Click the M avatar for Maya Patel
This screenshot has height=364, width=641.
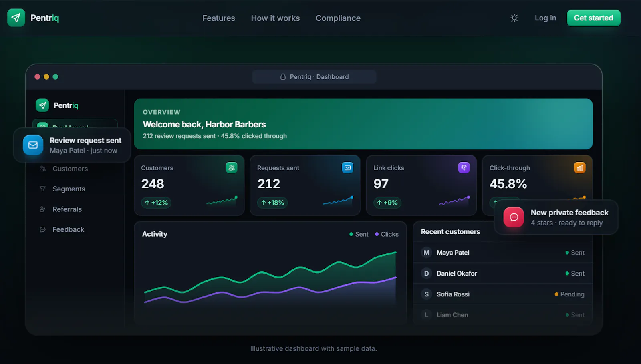[x=426, y=253]
